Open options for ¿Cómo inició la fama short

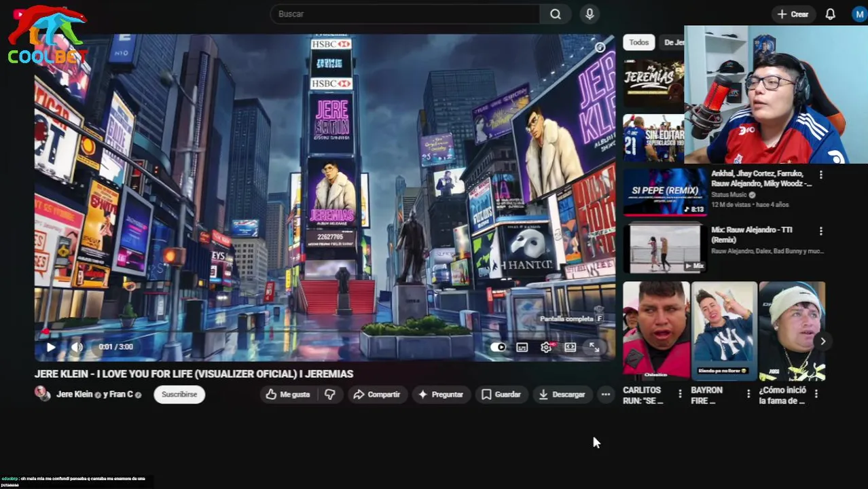[816, 394]
